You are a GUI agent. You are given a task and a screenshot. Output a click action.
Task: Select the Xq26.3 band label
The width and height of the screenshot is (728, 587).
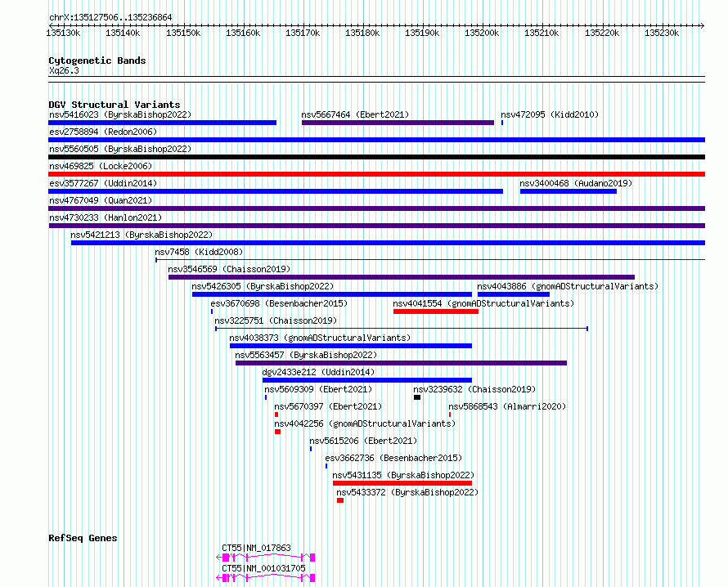click(64, 71)
